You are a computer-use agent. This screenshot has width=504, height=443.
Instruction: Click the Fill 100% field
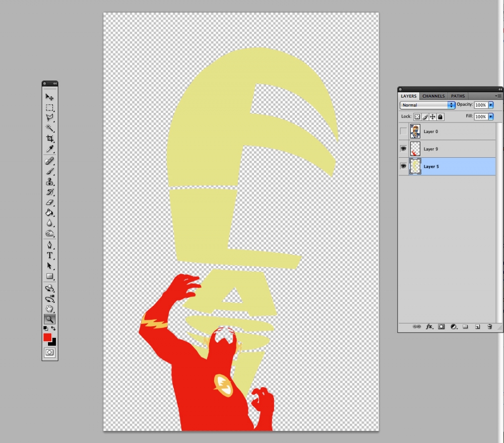click(x=481, y=116)
